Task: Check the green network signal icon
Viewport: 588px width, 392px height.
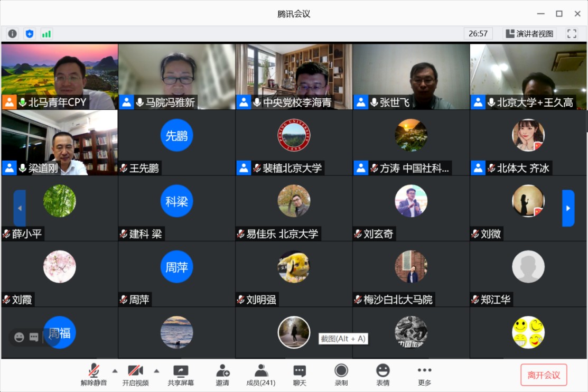Action: [x=46, y=34]
